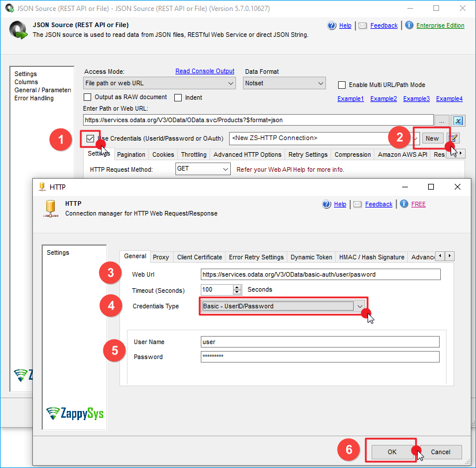Click the Enterprise Edition info icon
Screen dimensions: 476x468
(x=409, y=25)
